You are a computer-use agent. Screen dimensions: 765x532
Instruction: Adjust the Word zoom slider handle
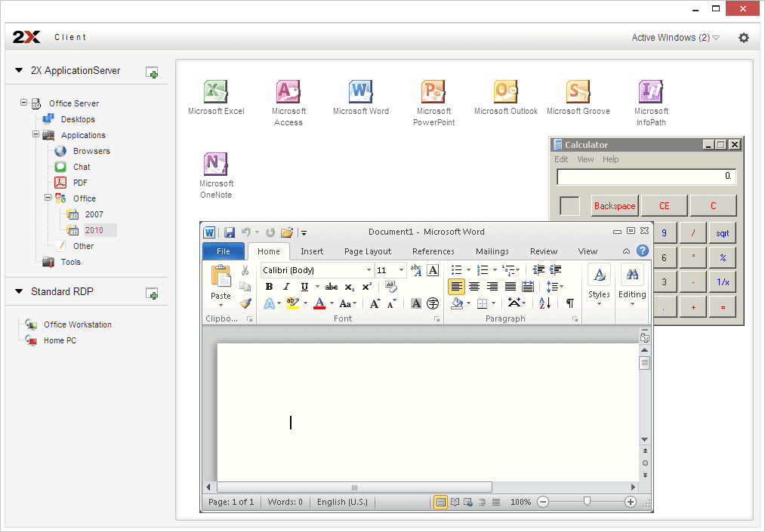587,501
